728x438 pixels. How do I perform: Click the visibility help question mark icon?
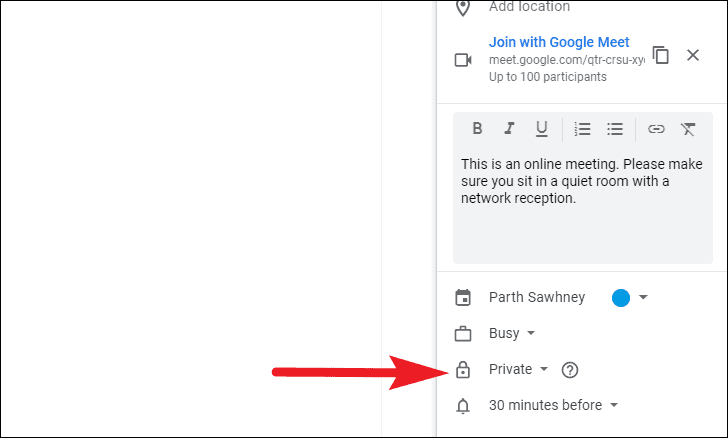[570, 370]
